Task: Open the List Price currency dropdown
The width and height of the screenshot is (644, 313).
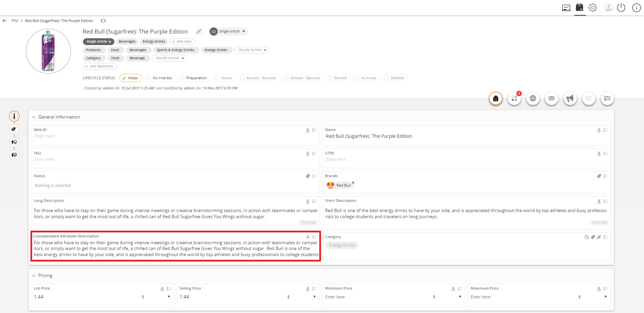Action: (x=169, y=297)
